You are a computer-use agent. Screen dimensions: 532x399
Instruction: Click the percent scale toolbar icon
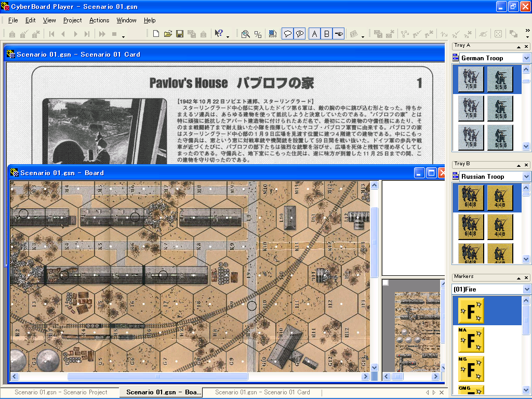257,34
